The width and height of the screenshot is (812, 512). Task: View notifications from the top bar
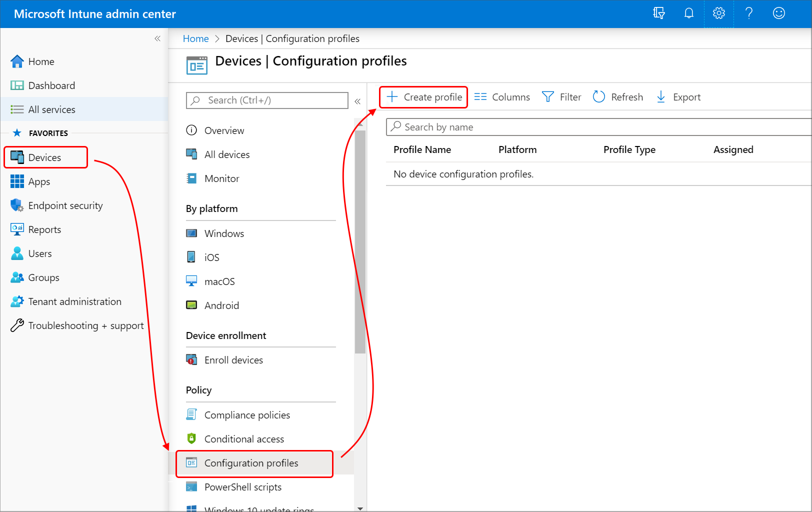coord(688,13)
